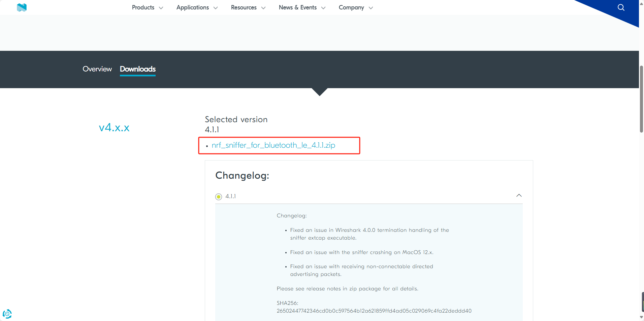644x321 pixels.
Task: Click the 'sniffer crashing on MacOS 12.x' item
Action: (x=362, y=252)
